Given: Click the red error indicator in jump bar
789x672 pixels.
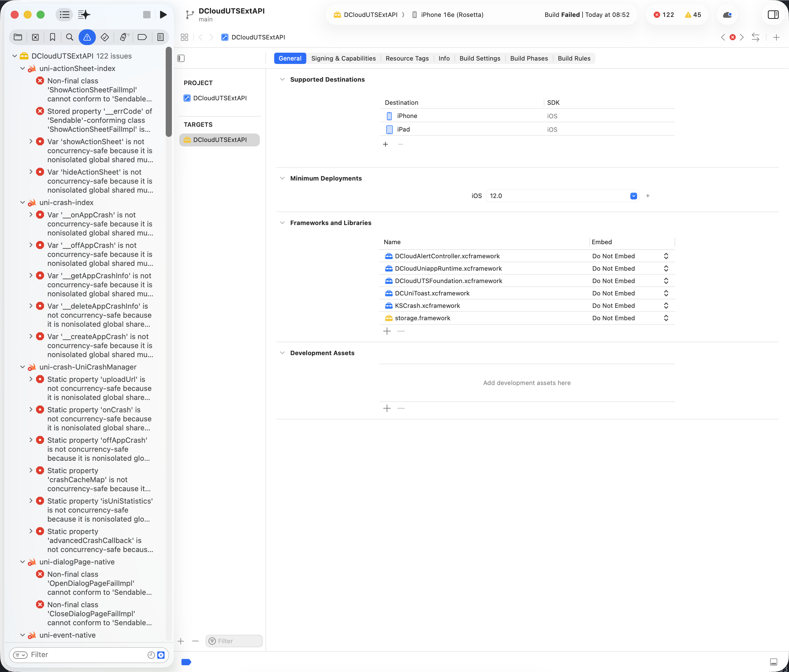Looking at the screenshot, I should coord(732,37).
